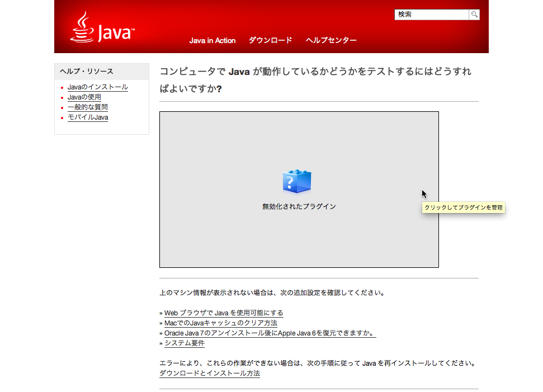Open link Web ブラウザで Java を使用可能にする

pos(224,313)
